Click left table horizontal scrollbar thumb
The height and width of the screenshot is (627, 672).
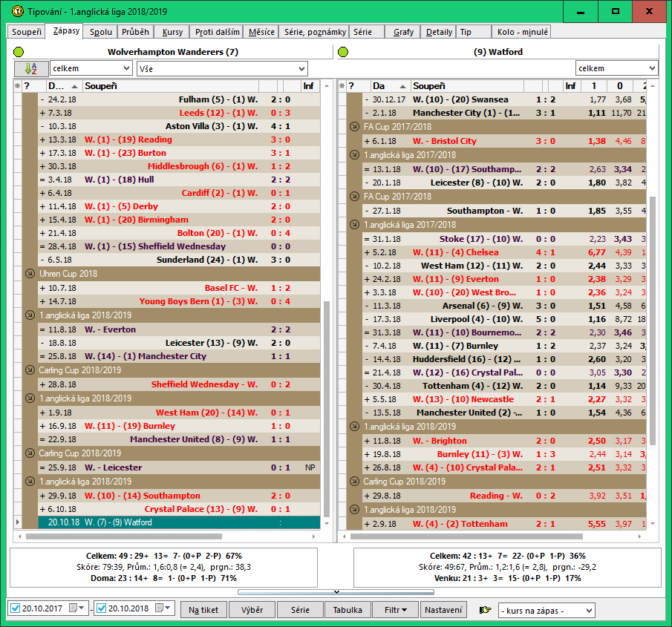pos(124,536)
